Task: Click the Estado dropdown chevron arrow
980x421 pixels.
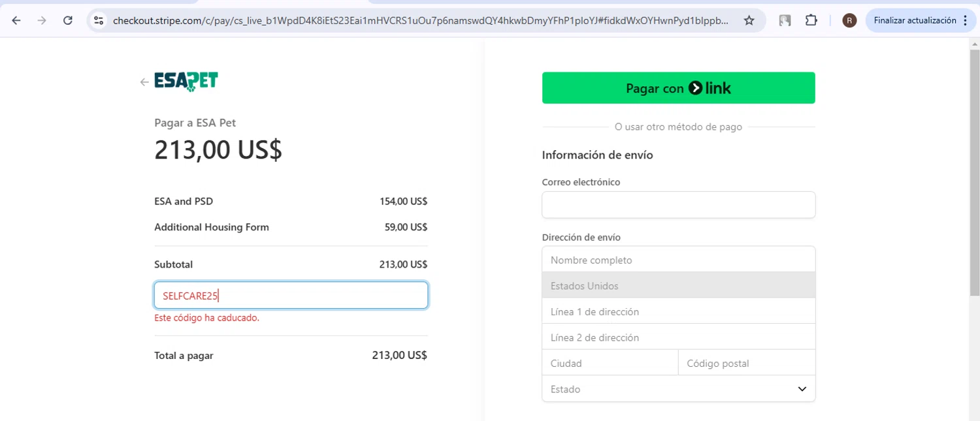Action: click(x=802, y=389)
